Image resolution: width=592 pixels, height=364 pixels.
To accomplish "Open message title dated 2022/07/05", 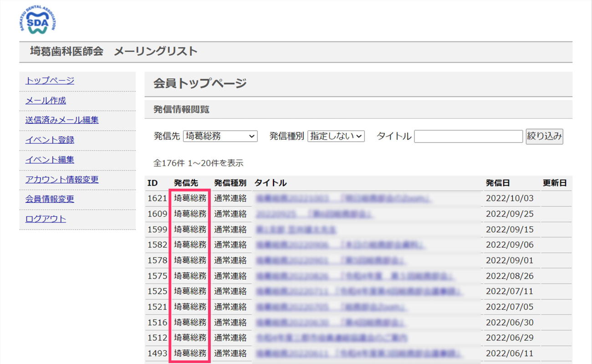I will [331, 307].
